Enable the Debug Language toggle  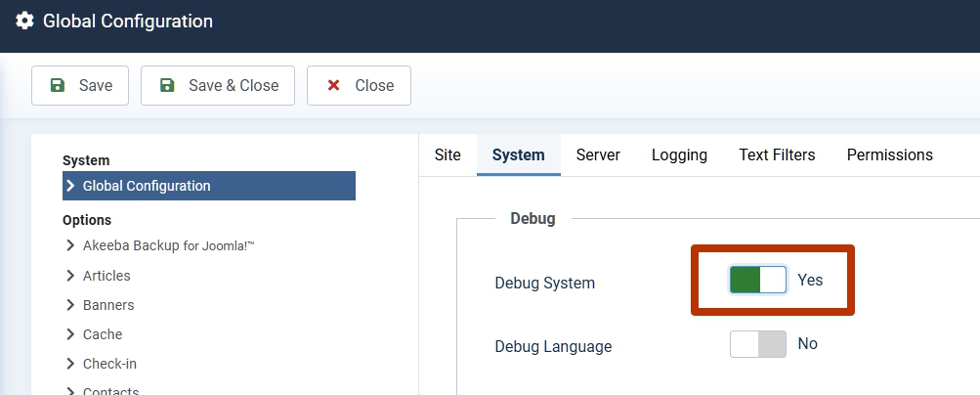coord(757,344)
